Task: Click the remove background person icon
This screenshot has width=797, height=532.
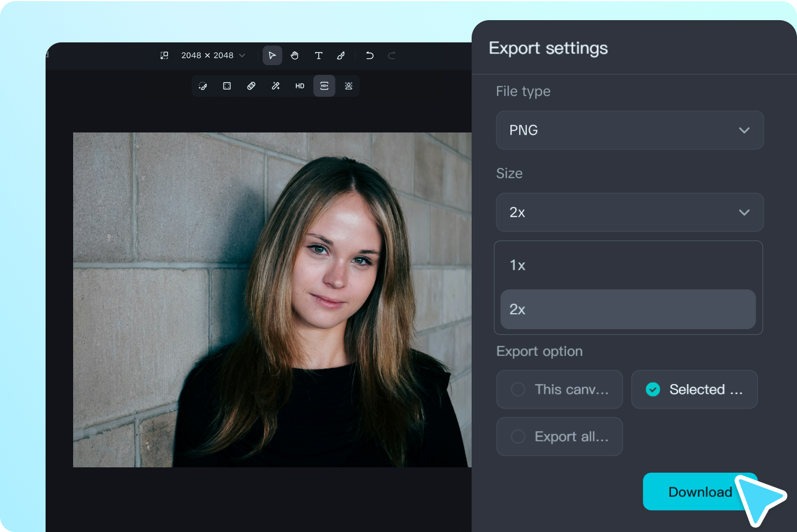Action: click(x=349, y=86)
